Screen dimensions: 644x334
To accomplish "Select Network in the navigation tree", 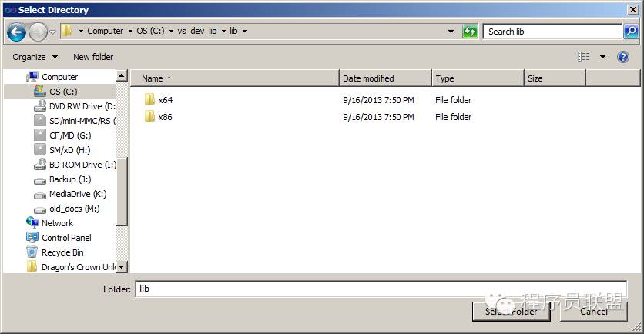I will click(x=57, y=223).
